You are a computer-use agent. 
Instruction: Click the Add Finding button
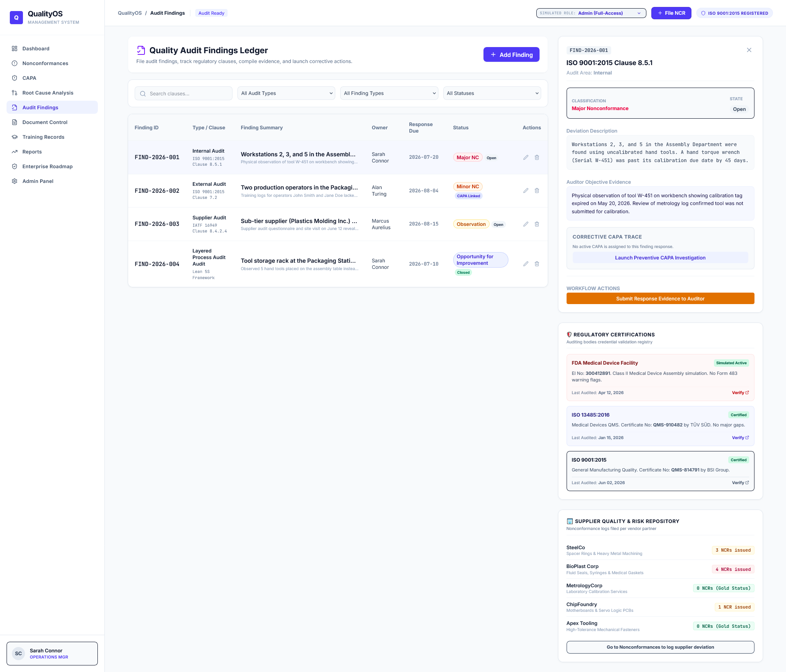coord(511,54)
